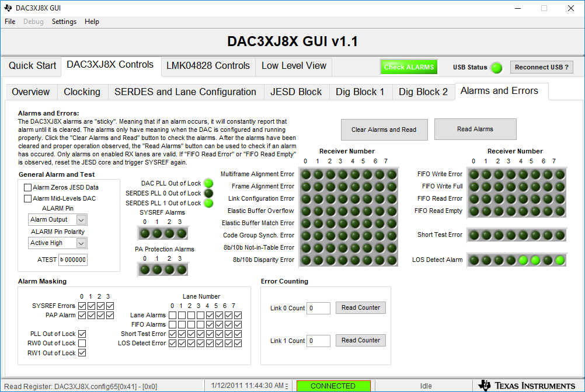The width and height of the screenshot is (585, 392).
Task: Click the ATEST input field
Action: click(73, 260)
